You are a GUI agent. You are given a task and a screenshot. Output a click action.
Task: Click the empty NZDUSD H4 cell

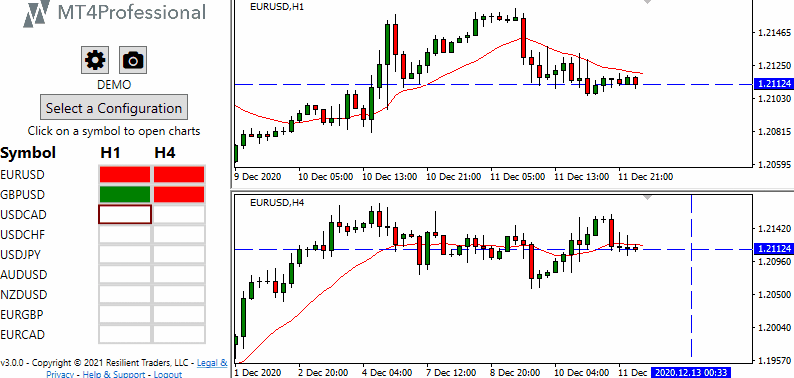[x=179, y=294]
